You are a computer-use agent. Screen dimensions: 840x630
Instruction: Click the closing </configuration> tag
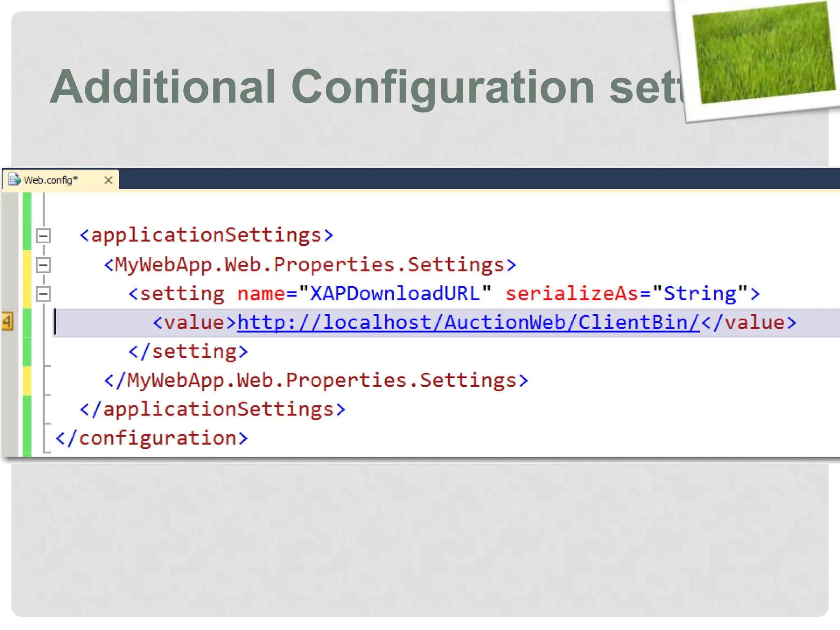click(152, 438)
